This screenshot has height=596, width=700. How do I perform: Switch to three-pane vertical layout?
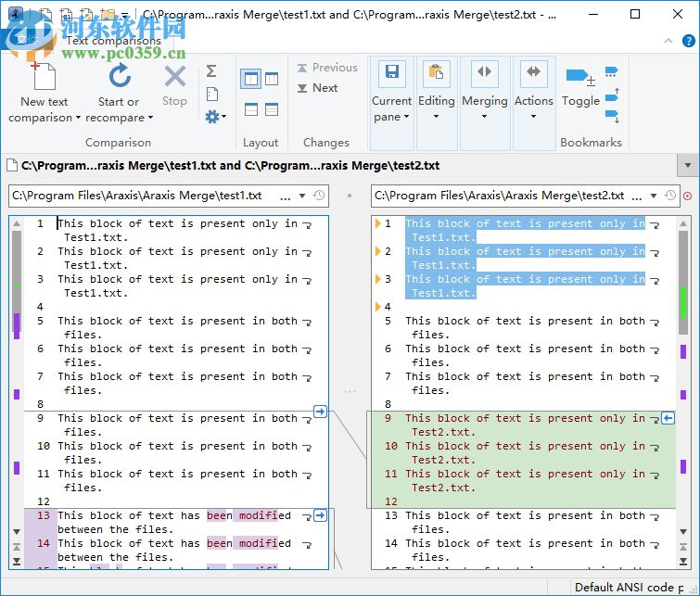point(272,79)
